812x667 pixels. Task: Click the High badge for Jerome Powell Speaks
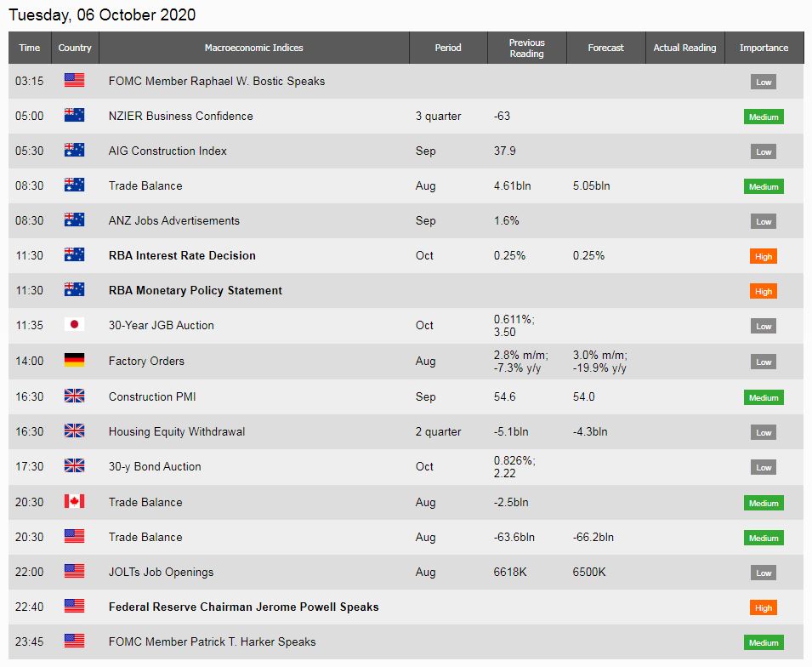point(764,608)
